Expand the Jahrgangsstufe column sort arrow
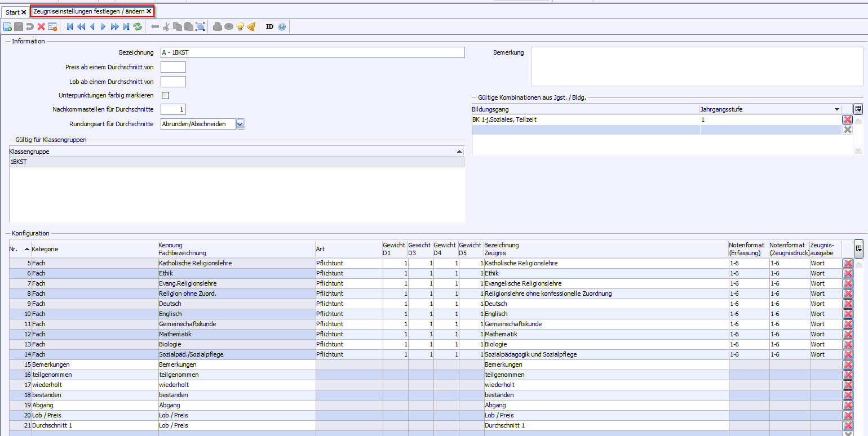Image resolution: width=868 pixels, height=436 pixels. click(836, 109)
